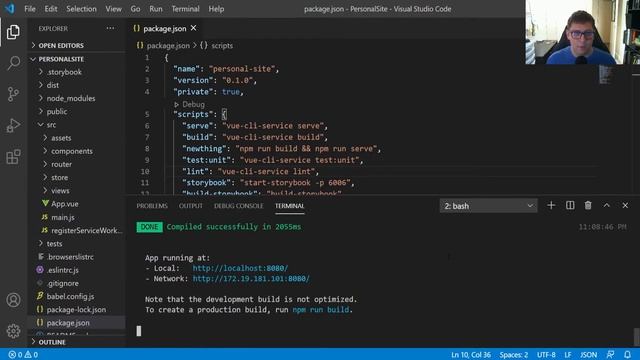The width and height of the screenshot is (640, 360).
Task: Open the Run and Debug view icon
Action: (13, 125)
